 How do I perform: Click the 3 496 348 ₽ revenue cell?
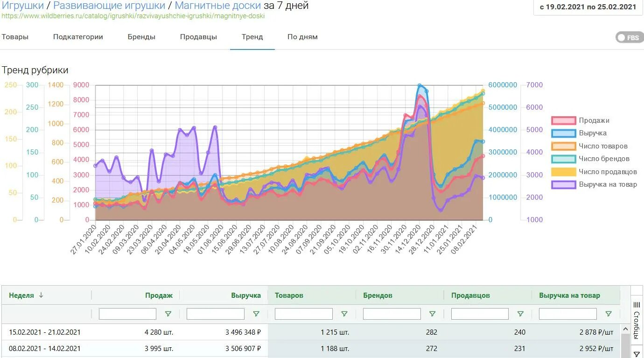243,332
